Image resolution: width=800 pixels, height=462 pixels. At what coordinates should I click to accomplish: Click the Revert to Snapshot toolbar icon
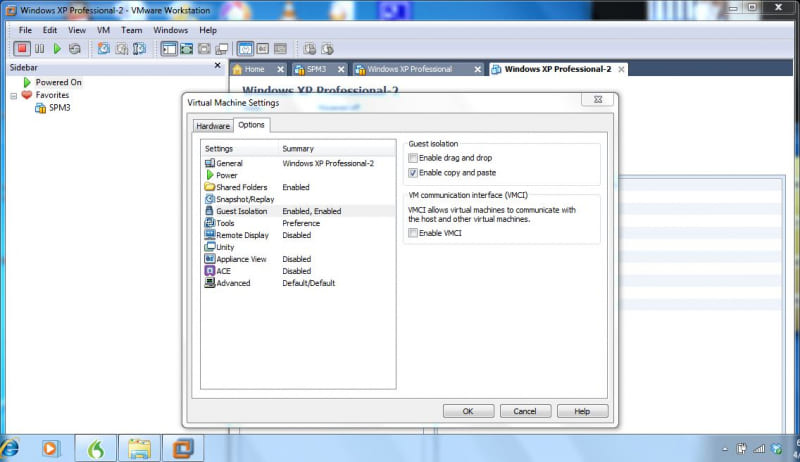click(x=121, y=49)
